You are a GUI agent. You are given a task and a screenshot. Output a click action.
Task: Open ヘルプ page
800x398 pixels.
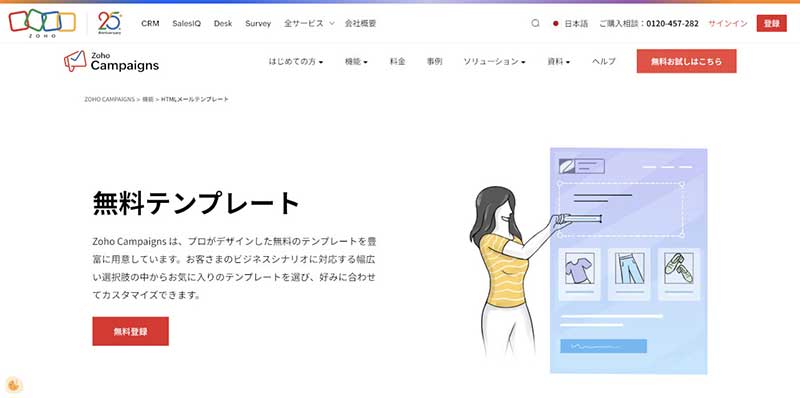(x=604, y=61)
